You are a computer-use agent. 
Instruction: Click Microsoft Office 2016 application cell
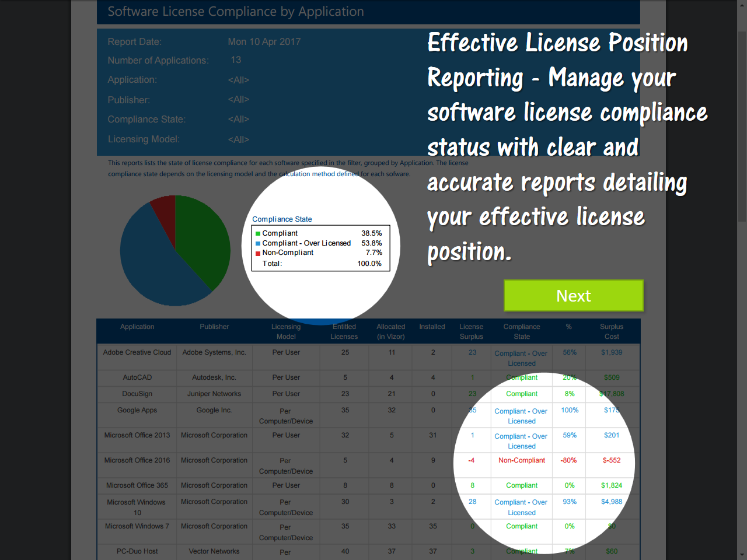[x=137, y=460]
